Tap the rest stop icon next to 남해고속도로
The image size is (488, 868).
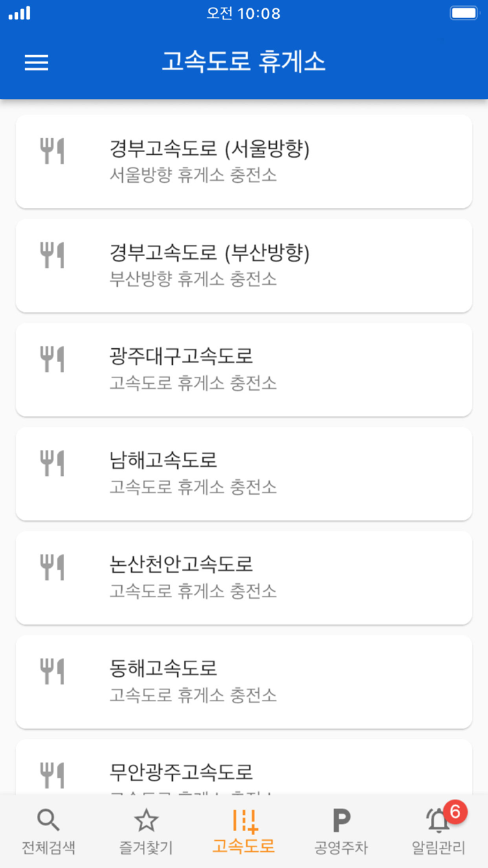coord(52,462)
